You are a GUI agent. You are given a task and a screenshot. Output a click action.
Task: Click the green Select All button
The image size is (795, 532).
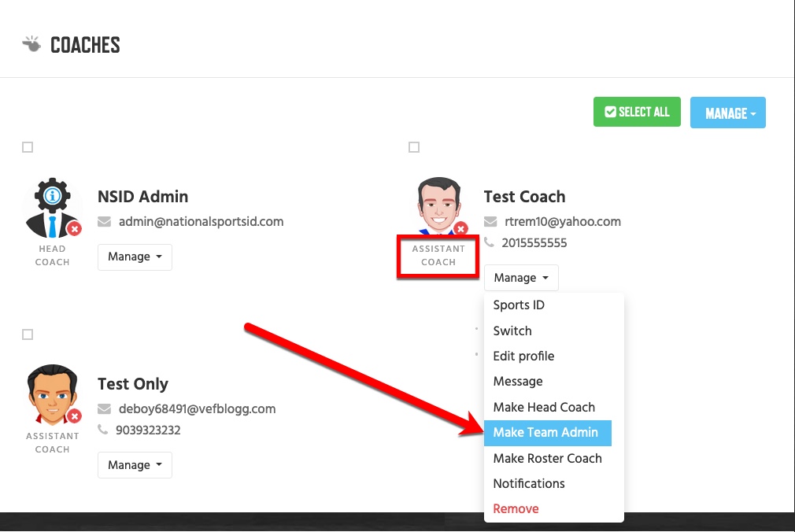pos(638,112)
